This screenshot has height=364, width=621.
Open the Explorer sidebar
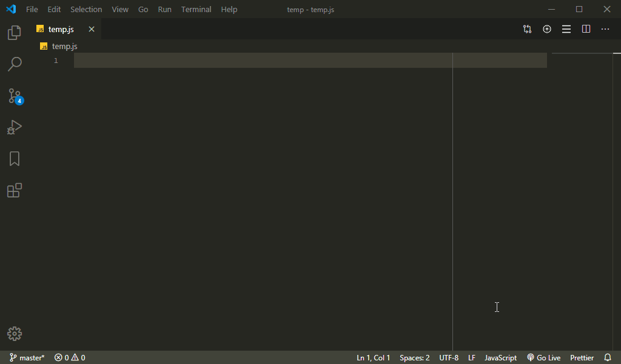pyautogui.click(x=14, y=32)
